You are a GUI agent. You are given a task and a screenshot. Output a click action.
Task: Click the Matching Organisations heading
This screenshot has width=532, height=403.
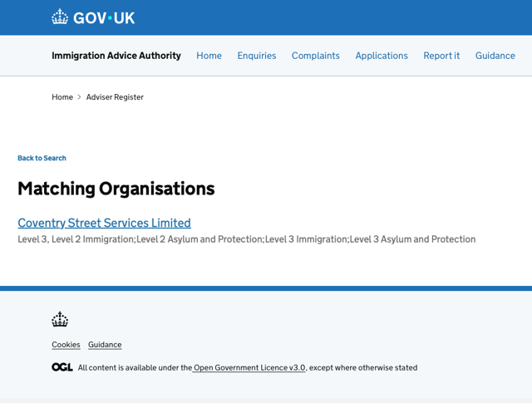pyautogui.click(x=116, y=189)
